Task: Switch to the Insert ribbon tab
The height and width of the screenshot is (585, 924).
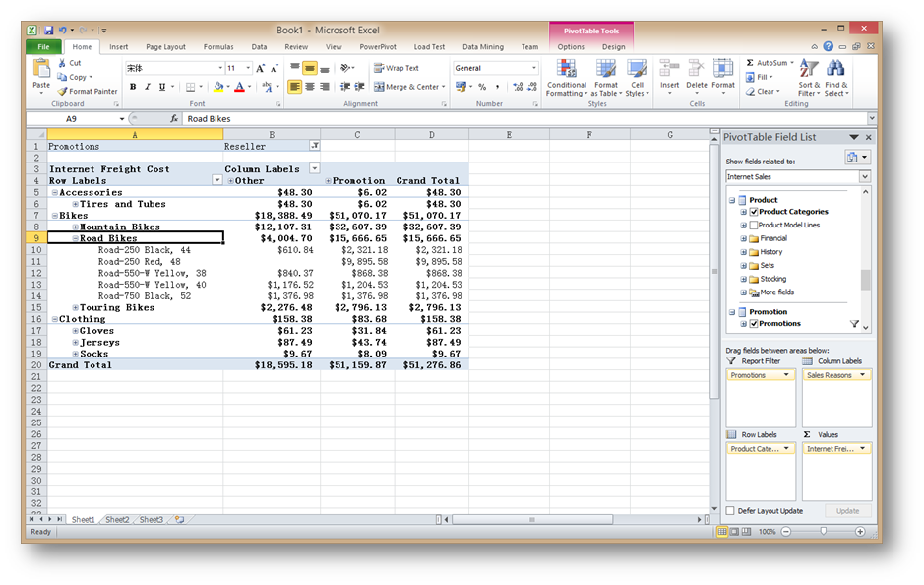Action: [x=118, y=46]
